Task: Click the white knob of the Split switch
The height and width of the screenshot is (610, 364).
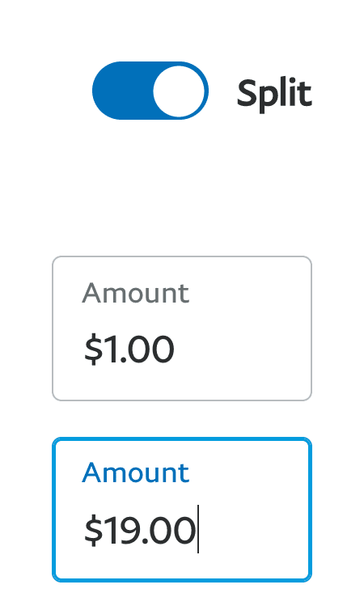Action: [x=179, y=91]
